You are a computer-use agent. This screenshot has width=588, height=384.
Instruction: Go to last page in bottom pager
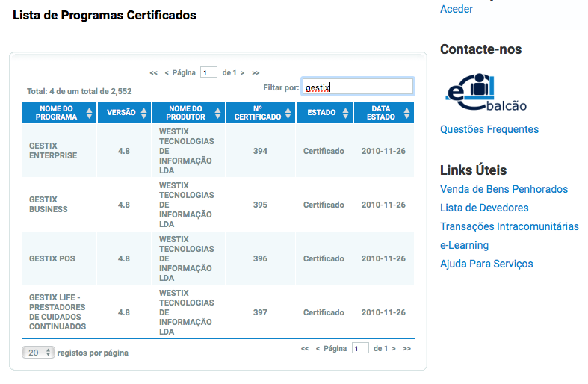tap(407, 349)
